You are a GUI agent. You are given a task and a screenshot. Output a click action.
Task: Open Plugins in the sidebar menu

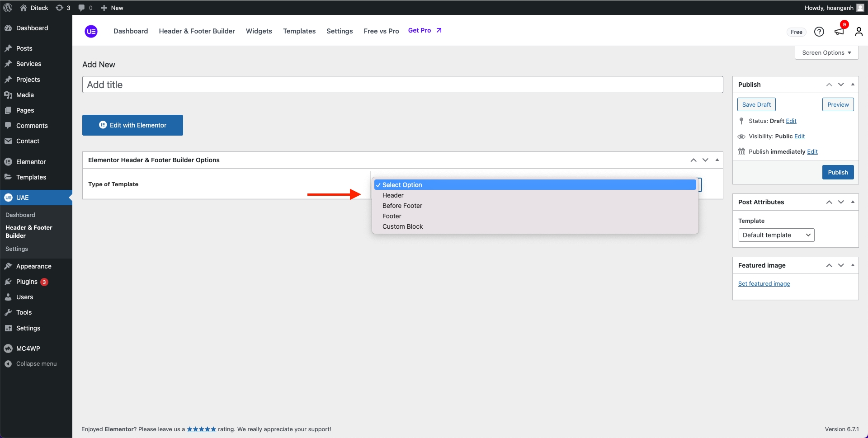tap(27, 282)
